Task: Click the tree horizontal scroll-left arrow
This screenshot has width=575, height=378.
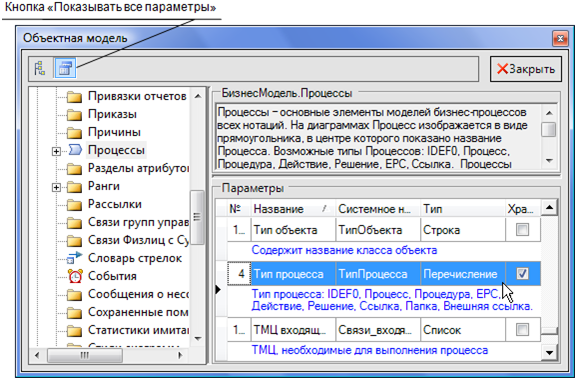Action: (x=37, y=355)
